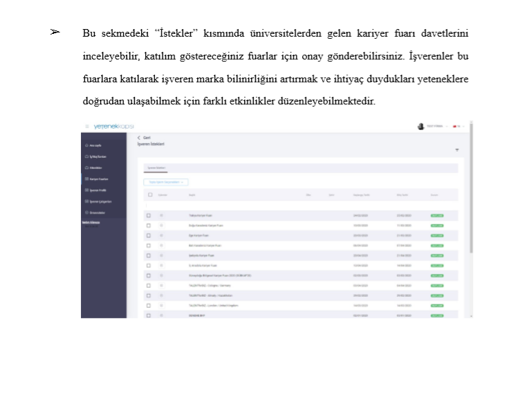Image resolution: width=511 pixels, height=420 pixels.
Task: Click the TEST FİRMA user avatar
Action: pyautogui.click(x=420, y=127)
